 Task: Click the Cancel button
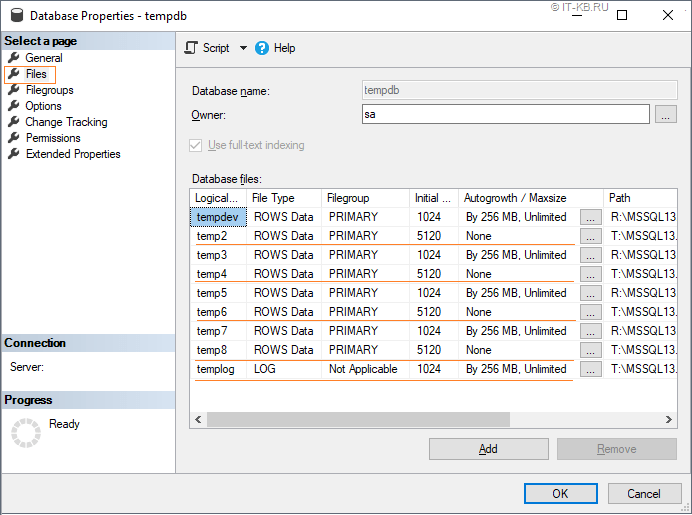(x=644, y=493)
